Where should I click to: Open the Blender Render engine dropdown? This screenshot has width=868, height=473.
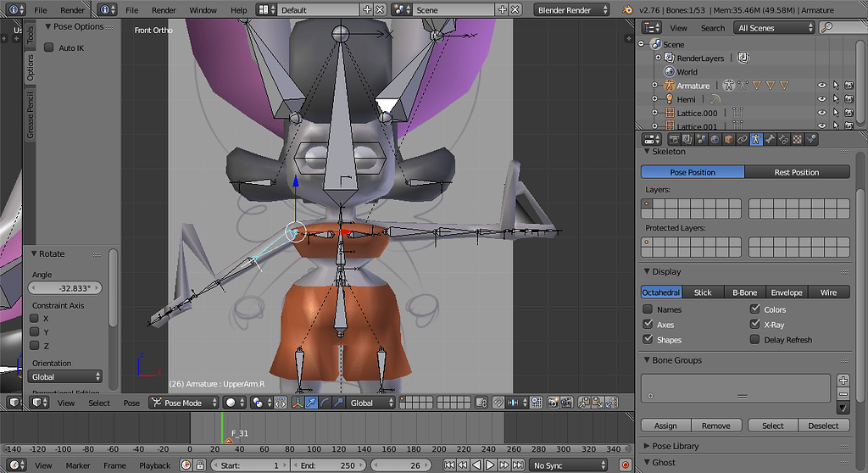coord(571,10)
